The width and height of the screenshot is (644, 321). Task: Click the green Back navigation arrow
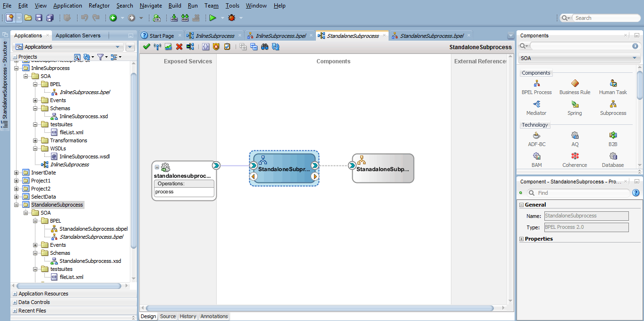pyautogui.click(x=113, y=18)
